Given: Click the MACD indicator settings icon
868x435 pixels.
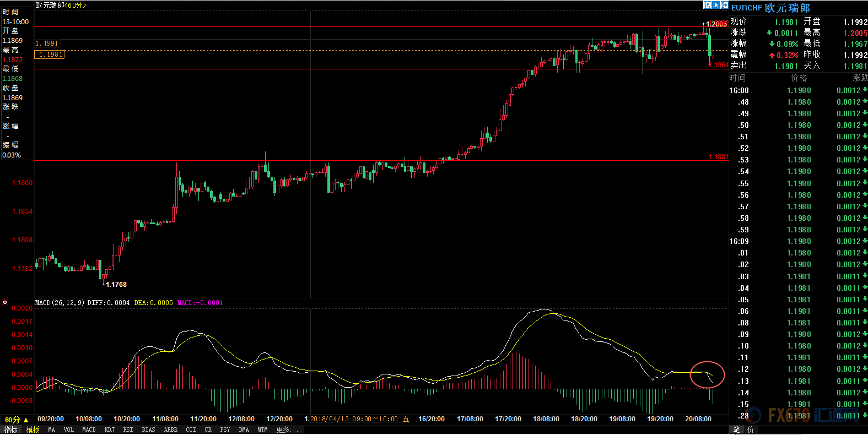Looking at the screenshot, I should (5, 302).
